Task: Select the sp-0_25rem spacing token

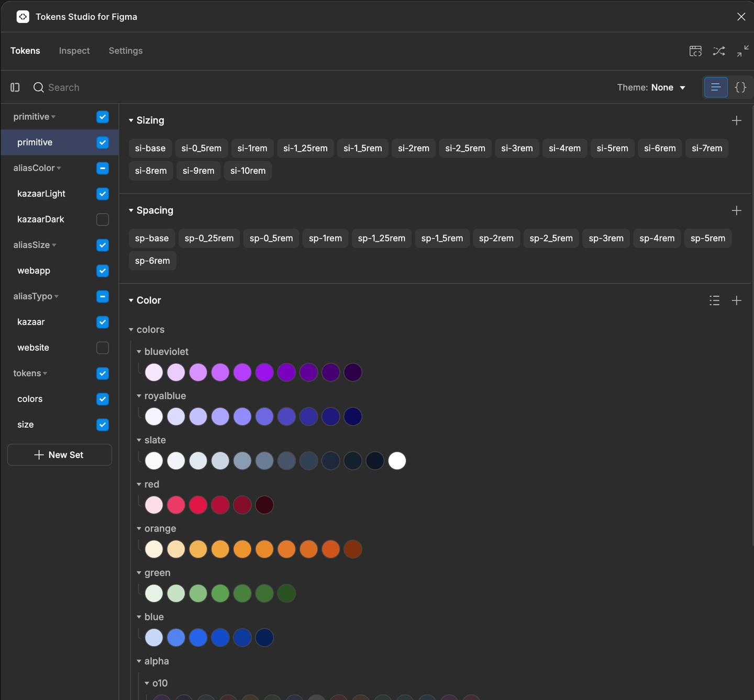Action: tap(209, 238)
